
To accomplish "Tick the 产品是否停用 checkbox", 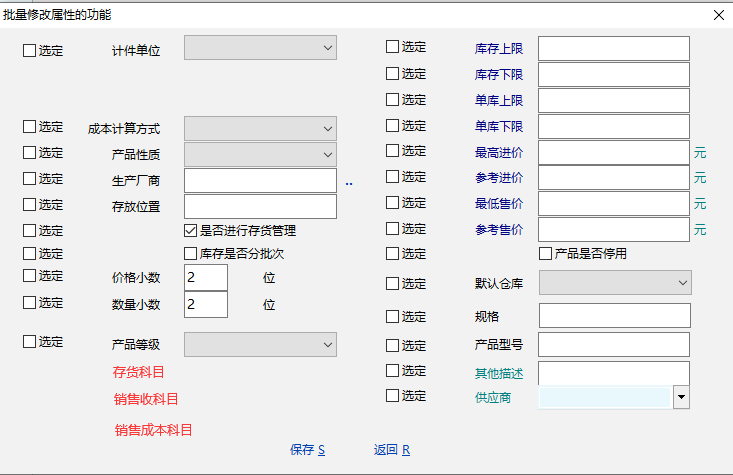I will [546, 254].
